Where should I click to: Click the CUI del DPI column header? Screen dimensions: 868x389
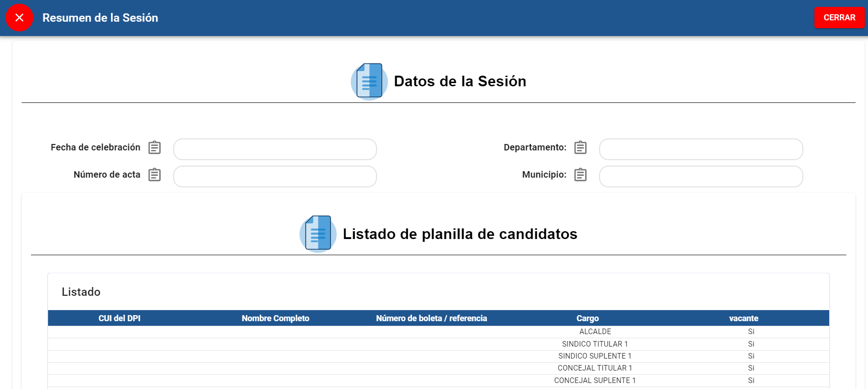(x=119, y=318)
